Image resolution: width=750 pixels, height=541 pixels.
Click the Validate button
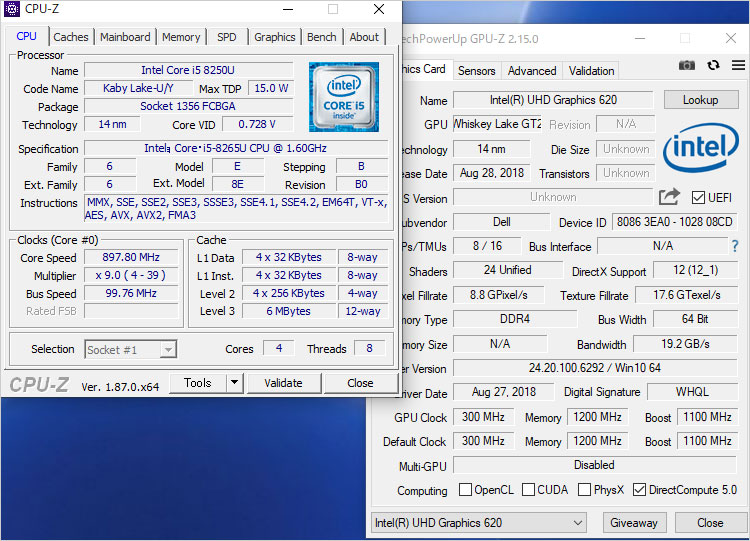pos(283,383)
